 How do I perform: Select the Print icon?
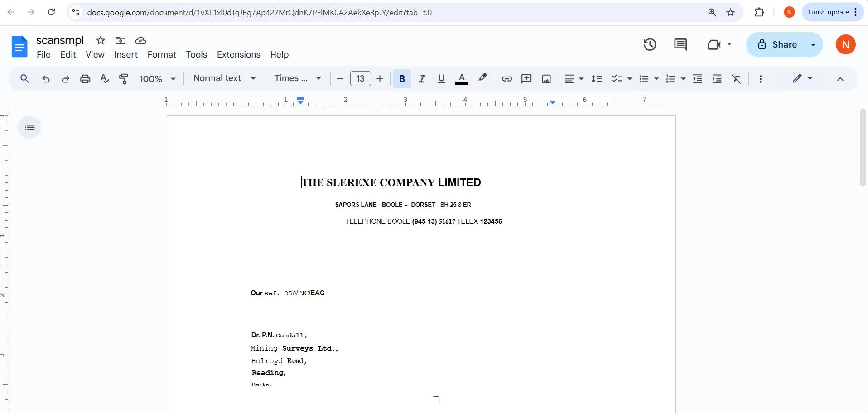point(85,78)
